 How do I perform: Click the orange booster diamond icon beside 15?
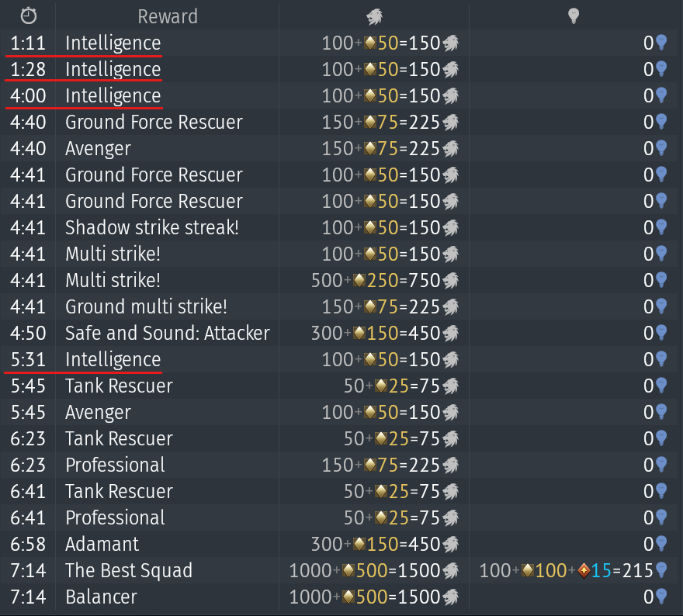(x=584, y=570)
